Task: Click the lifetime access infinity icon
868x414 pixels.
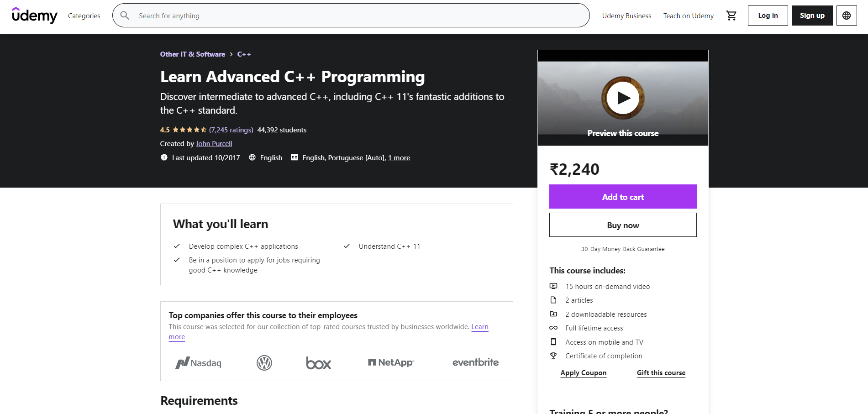Action: pyautogui.click(x=553, y=328)
